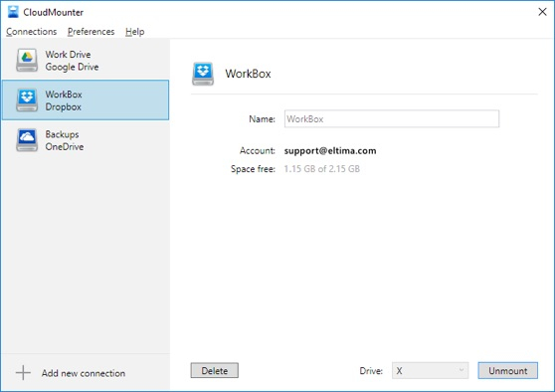Click the 1.15 GB of 2.15 GB value

tap(321, 169)
